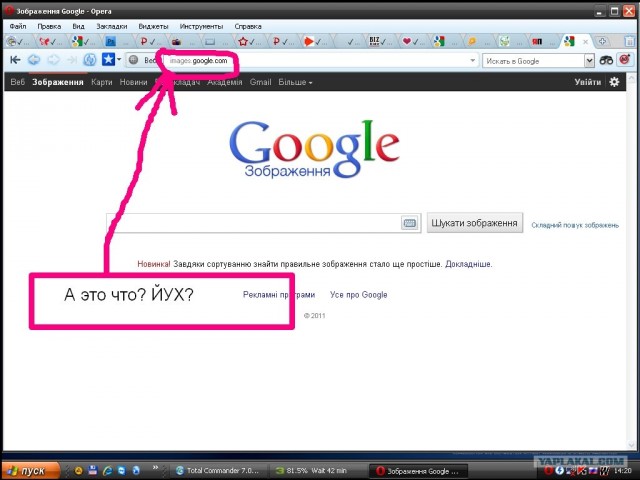Image resolution: width=640 pixels, height=480 pixels.
Task: Open Google settings gear icon
Action: pos(614,82)
